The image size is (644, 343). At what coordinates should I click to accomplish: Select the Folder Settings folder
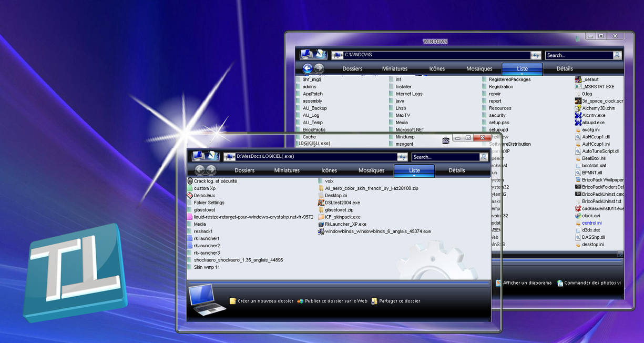coord(206,203)
